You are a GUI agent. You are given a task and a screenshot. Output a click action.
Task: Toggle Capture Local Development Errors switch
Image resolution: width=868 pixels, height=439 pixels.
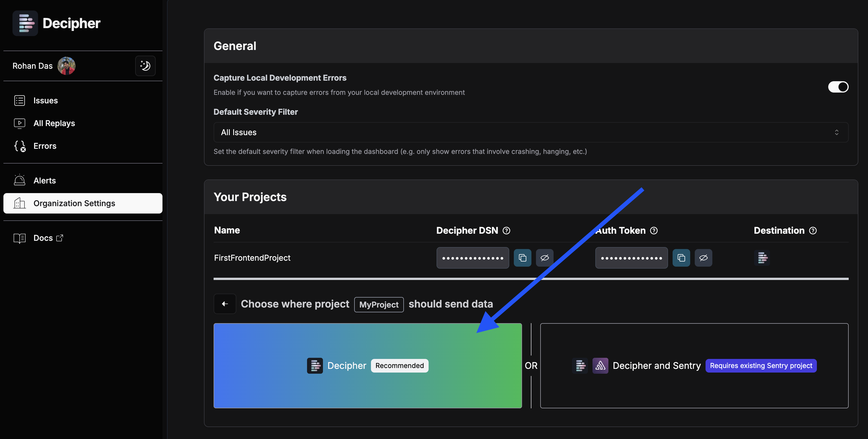(x=838, y=87)
